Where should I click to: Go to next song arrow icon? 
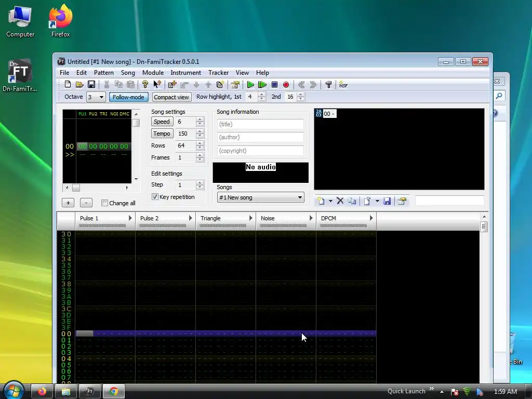pos(313,85)
